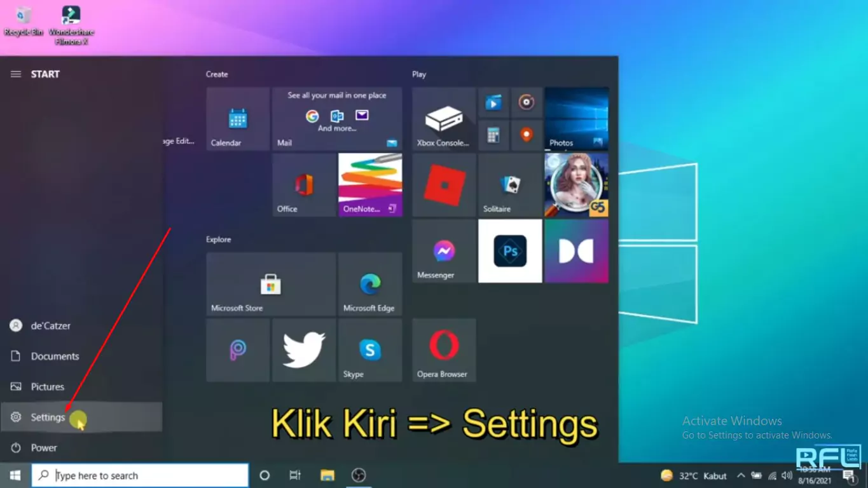Show hidden system tray icons
This screenshot has height=488, width=868.
[741, 475]
